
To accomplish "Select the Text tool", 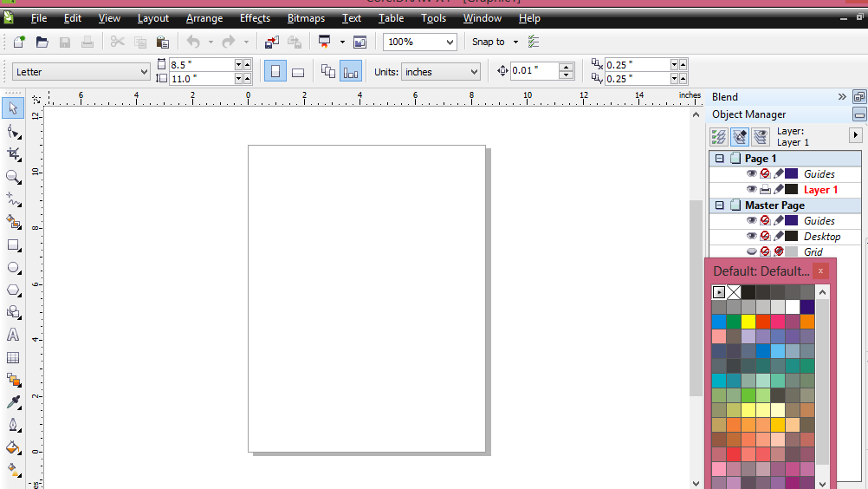I will (x=13, y=335).
